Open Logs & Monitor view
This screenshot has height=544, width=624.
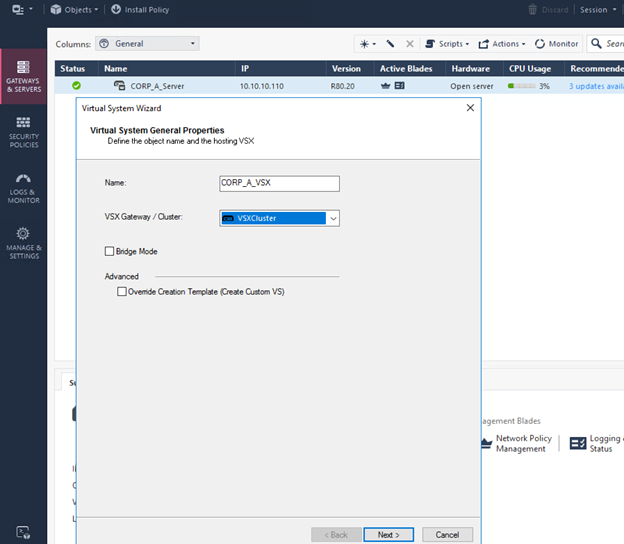23,189
